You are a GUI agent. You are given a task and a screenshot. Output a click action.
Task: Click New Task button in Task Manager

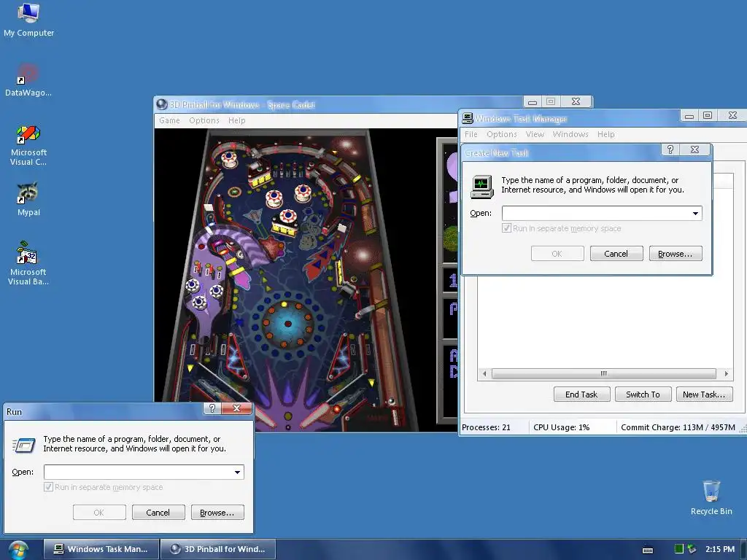[704, 394]
